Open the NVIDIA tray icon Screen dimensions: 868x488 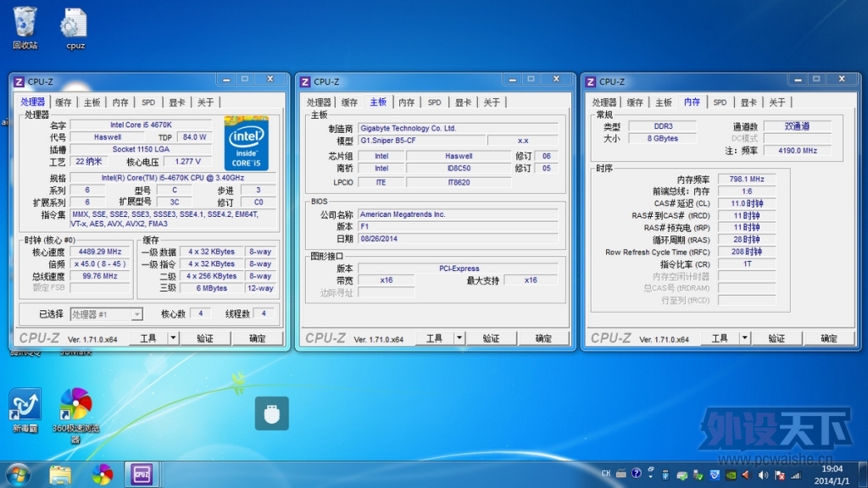[x=731, y=474]
